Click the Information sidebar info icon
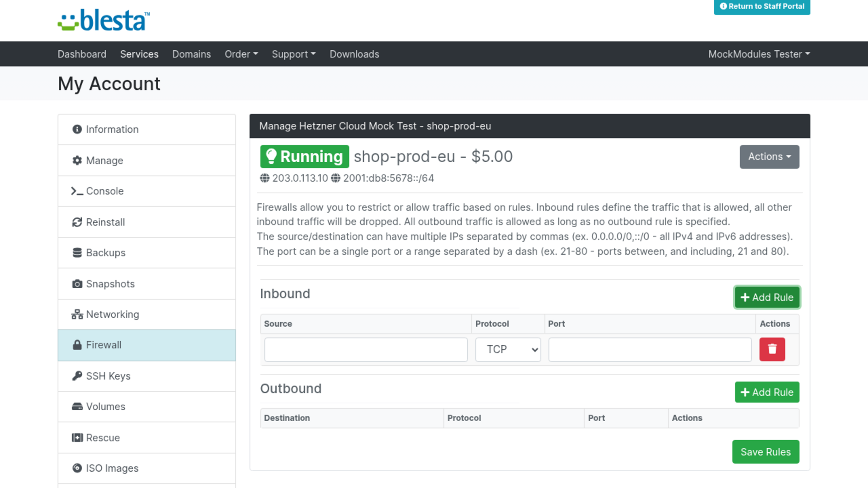 coord(77,129)
